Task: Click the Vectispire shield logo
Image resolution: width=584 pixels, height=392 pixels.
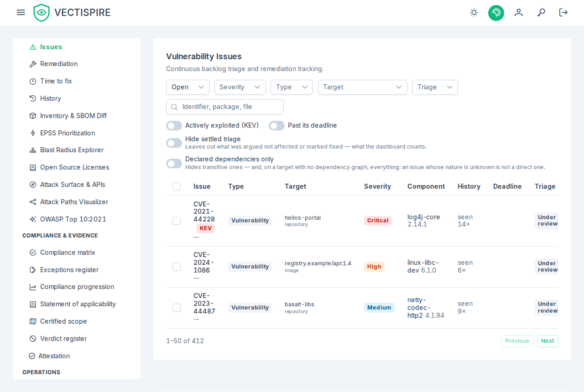Action: (42, 13)
